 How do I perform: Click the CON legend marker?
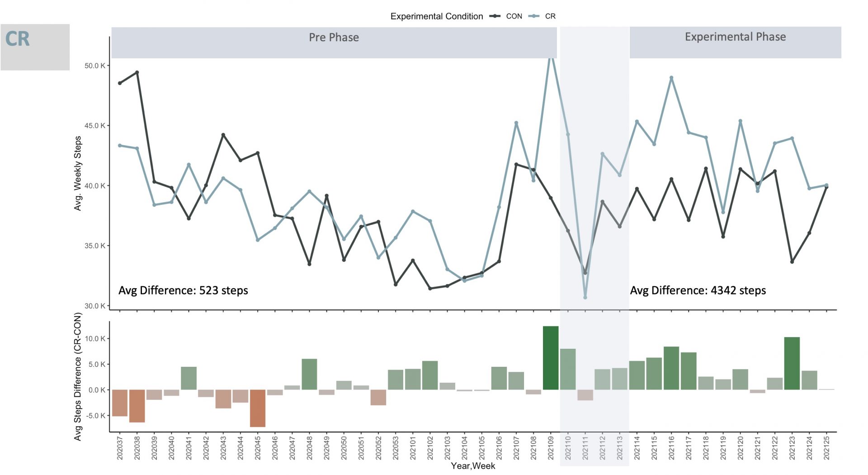tap(495, 16)
